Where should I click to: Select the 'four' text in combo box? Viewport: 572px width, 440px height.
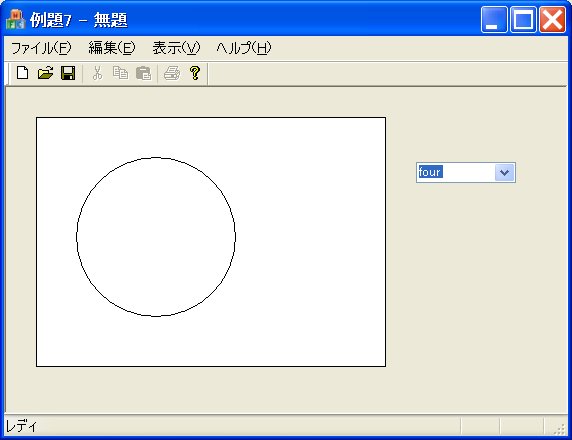pos(430,172)
